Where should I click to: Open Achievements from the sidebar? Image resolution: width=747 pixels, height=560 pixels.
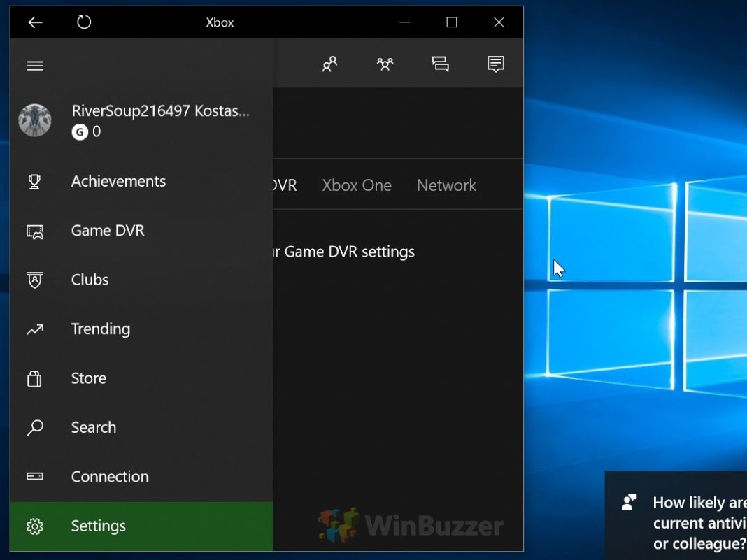pos(141,182)
